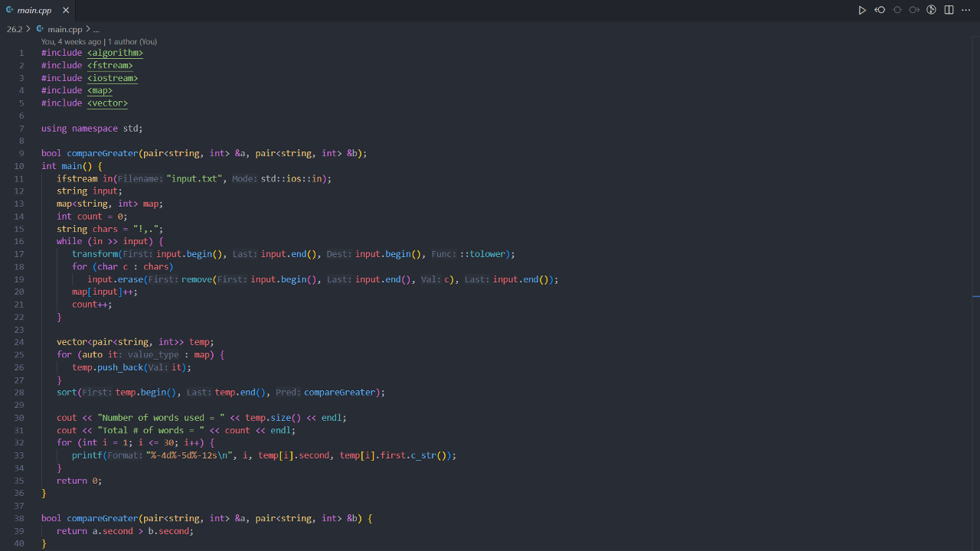Click line number 24 in the gutter
Viewport: 980px width, 551px height.
click(19, 342)
